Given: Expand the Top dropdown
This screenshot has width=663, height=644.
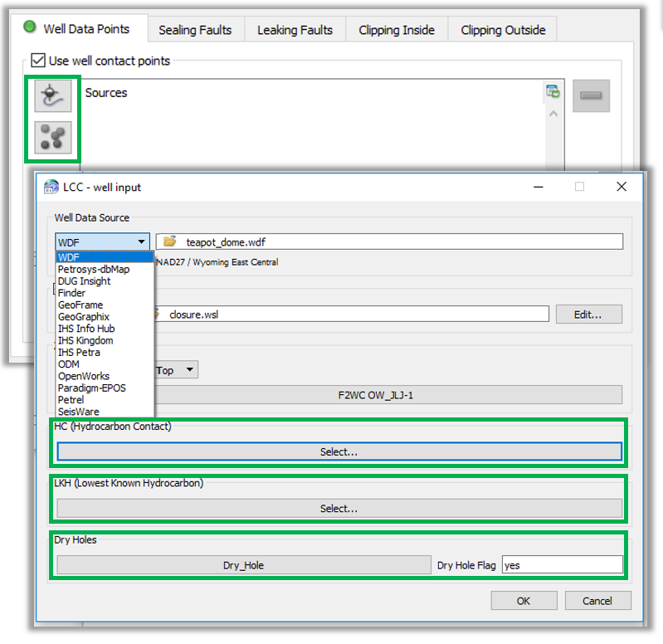Looking at the screenshot, I should (176, 370).
